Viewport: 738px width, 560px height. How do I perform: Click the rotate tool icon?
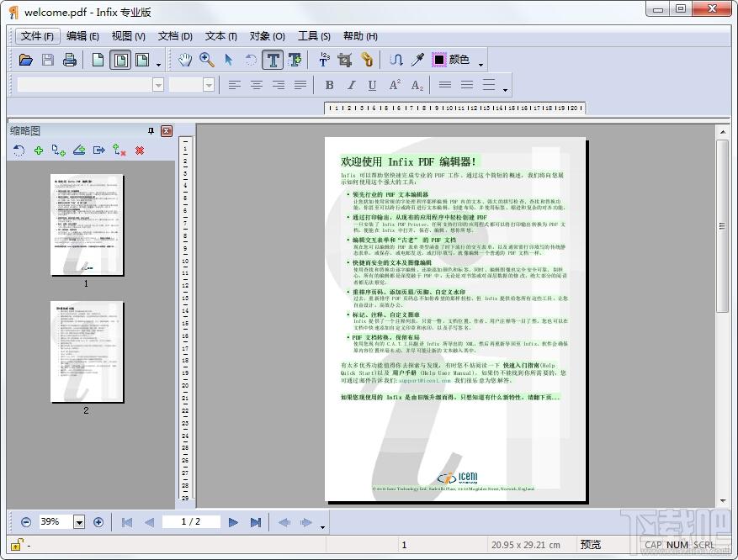251,60
